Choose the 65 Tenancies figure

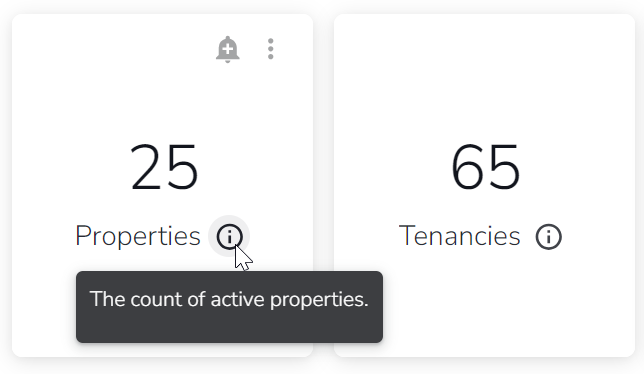point(485,167)
